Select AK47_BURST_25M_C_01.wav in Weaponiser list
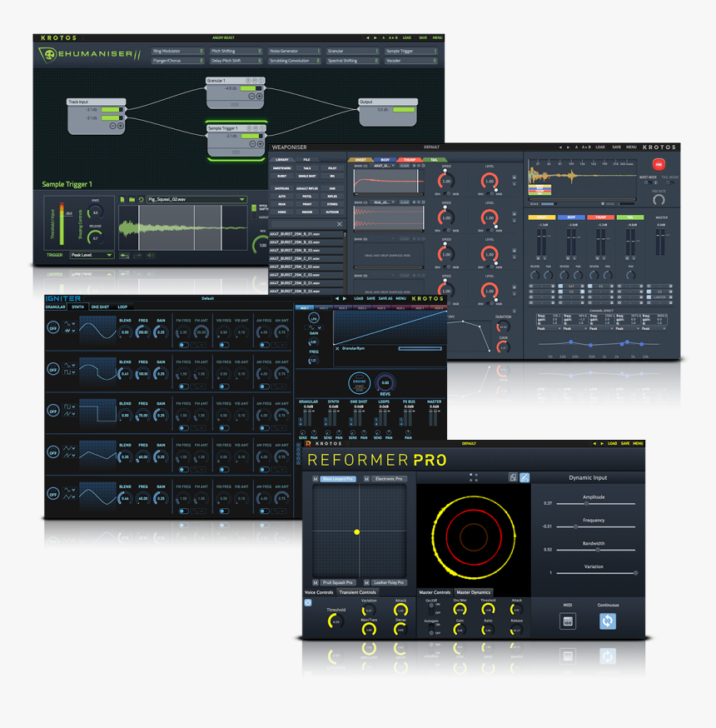 pos(306,258)
